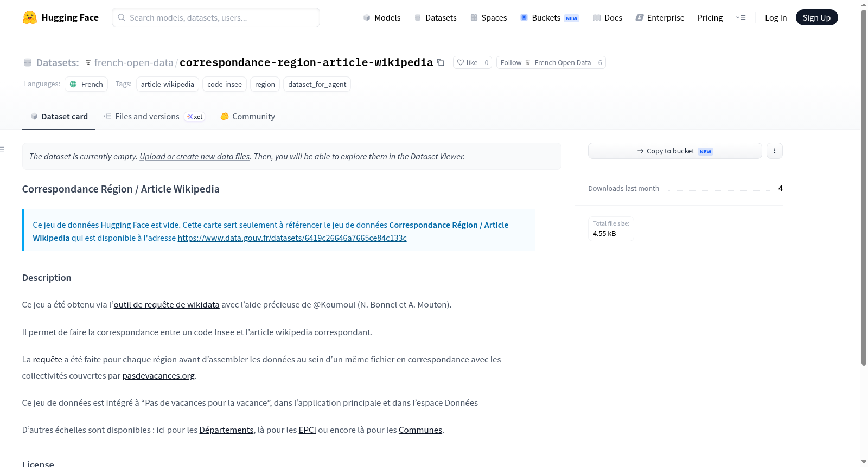Like this dataset
This screenshot has height=467, width=868.
coord(467,62)
